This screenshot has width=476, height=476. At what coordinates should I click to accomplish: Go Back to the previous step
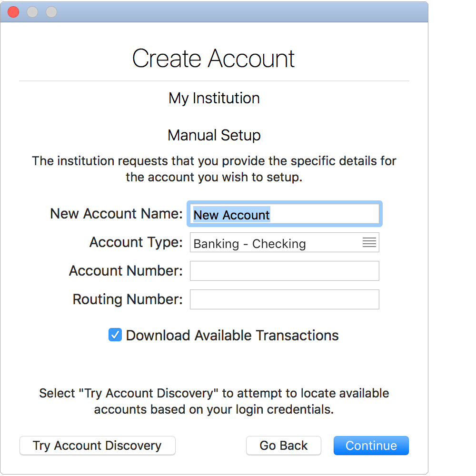coord(284,446)
